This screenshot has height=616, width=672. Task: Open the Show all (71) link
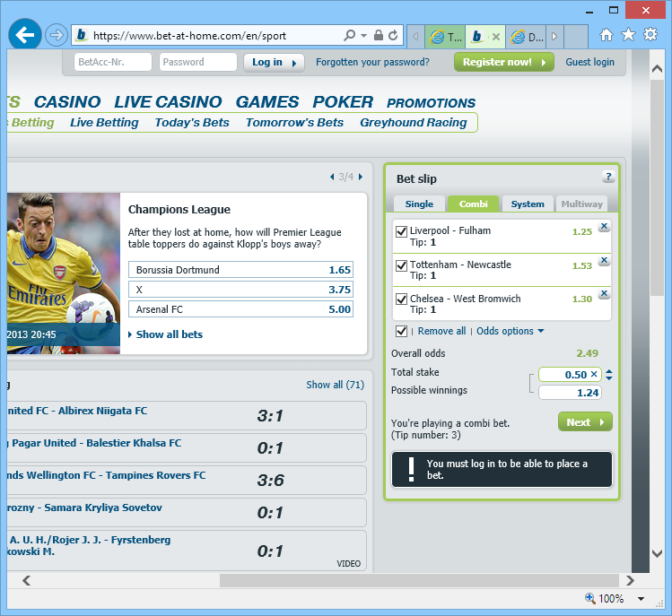point(336,385)
